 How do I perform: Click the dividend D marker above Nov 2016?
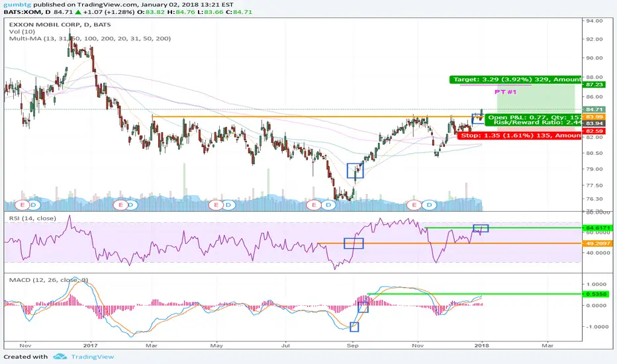(x=34, y=205)
